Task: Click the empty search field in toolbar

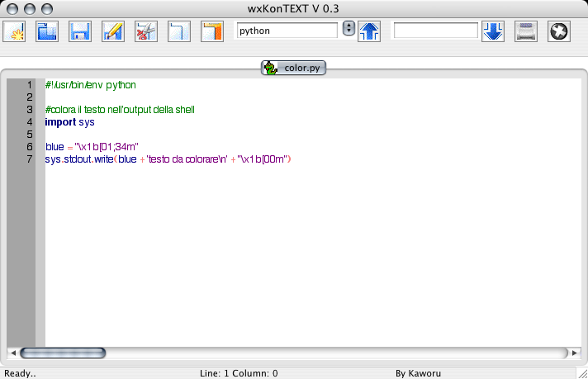Action: pyautogui.click(x=435, y=31)
